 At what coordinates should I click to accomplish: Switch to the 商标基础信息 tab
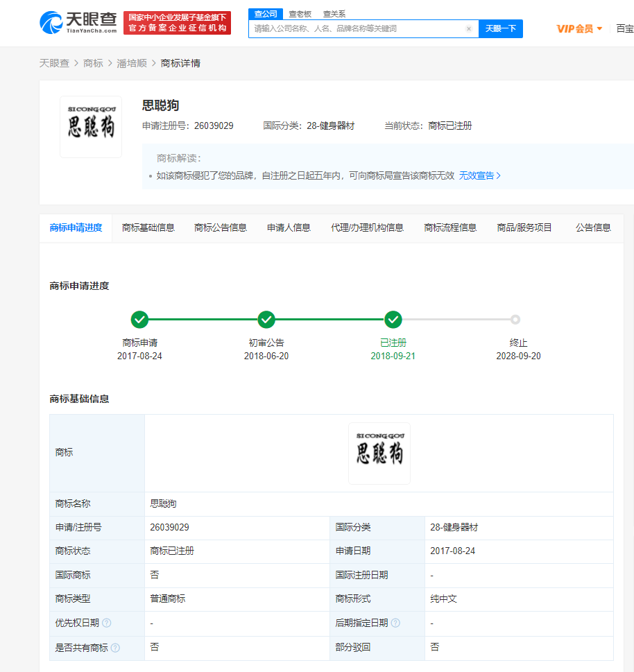tap(148, 227)
